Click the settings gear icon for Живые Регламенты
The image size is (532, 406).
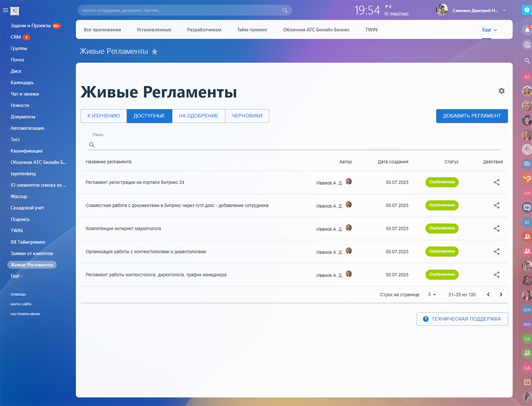pyautogui.click(x=501, y=91)
